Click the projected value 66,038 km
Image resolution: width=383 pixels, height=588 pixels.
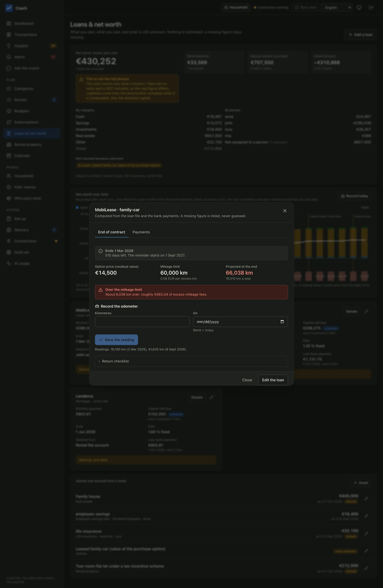(x=239, y=273)
